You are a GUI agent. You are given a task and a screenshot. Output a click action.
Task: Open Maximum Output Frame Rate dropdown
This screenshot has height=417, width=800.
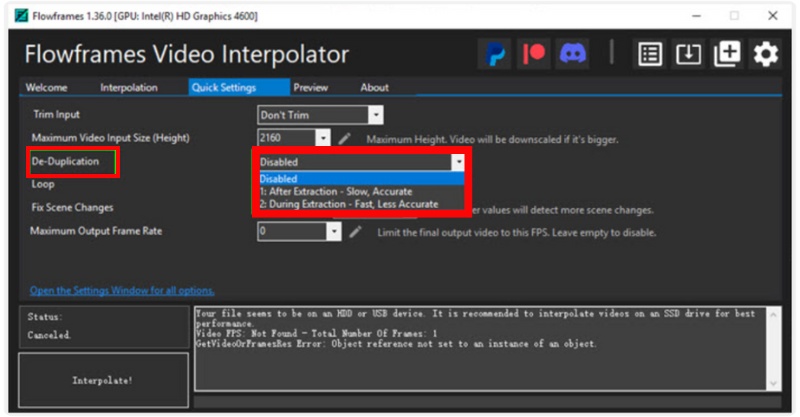334,232
